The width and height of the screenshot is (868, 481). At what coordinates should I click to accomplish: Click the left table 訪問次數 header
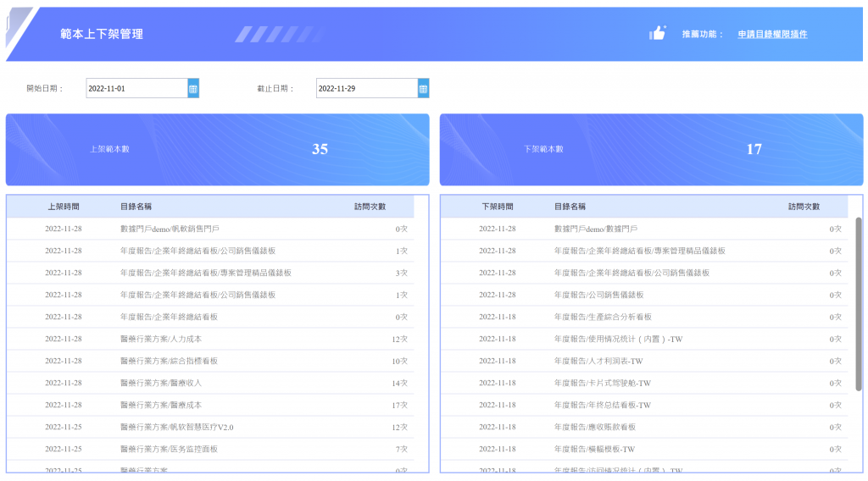coord(370,207)
